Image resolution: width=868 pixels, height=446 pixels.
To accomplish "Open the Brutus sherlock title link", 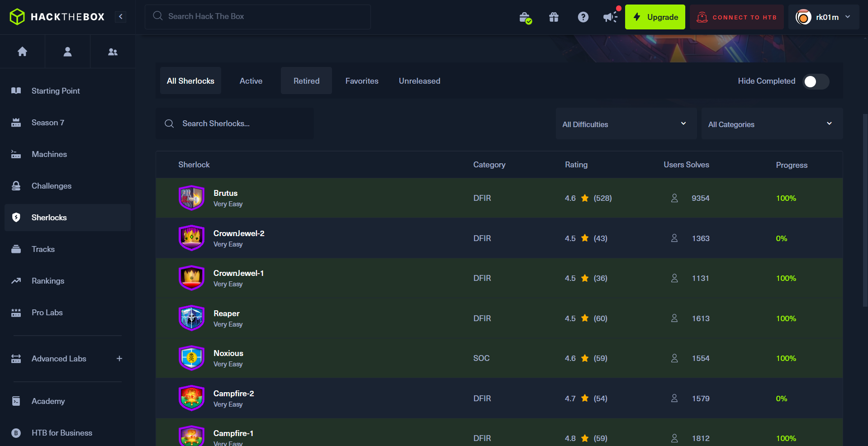I will point(225,193).
